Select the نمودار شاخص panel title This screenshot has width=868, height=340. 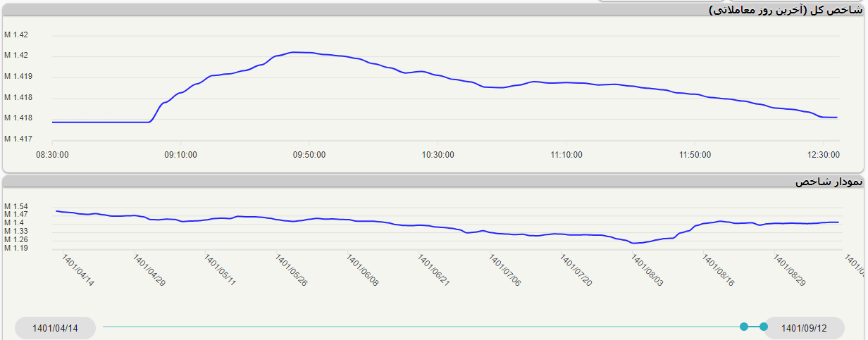[x=828, y=182]
